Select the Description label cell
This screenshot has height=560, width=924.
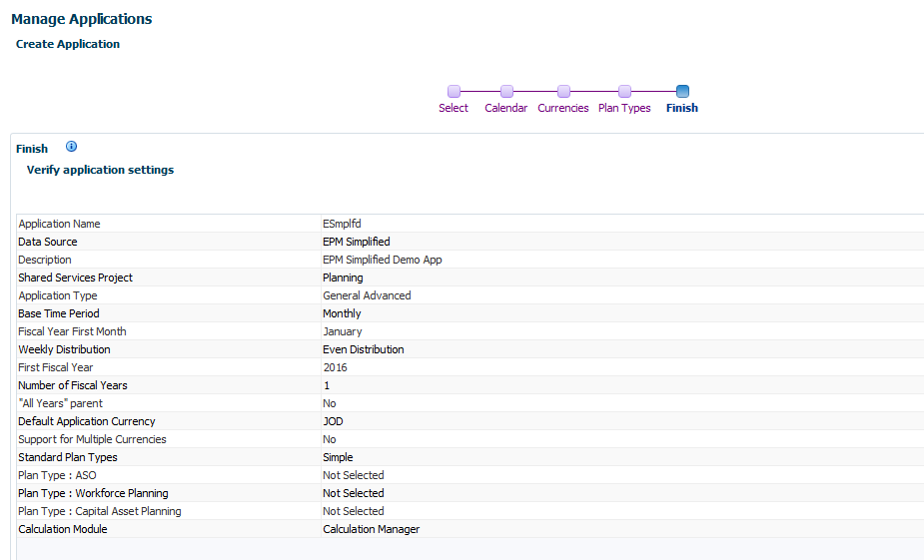pos(45,260)
